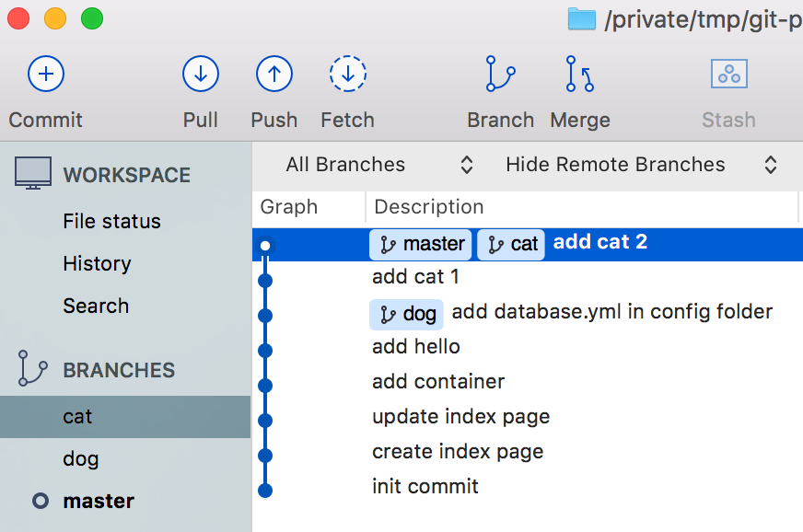Screen dimensions: 803x532
Task: Click the Pull down-arrow icon
Action: tap(200, 74)
